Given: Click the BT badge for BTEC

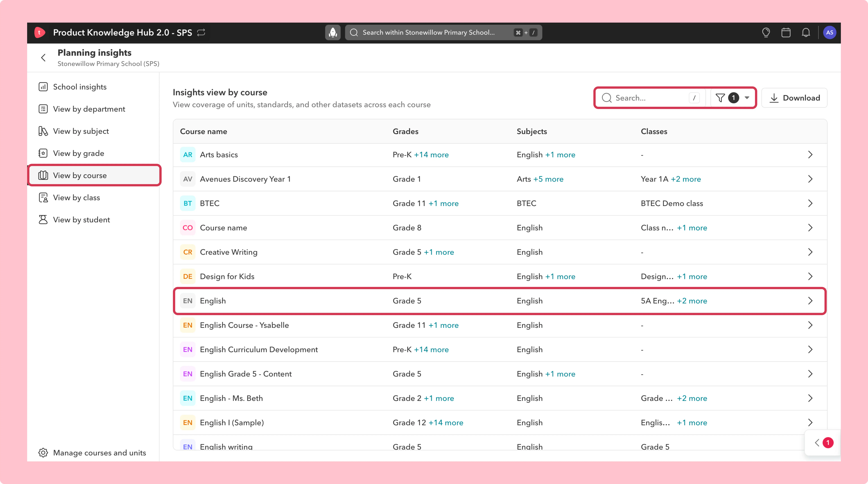Looking at the screenshot, I should [188, 203].
